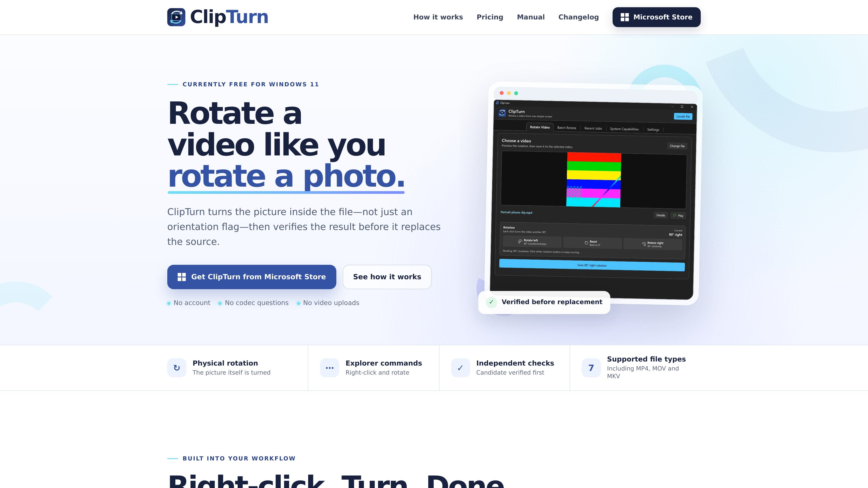Viewport: 868px width, 488px height.
Task: Click the rotate right arrow icon in preview
Action: pyautogui.click(x=644, y=244)
